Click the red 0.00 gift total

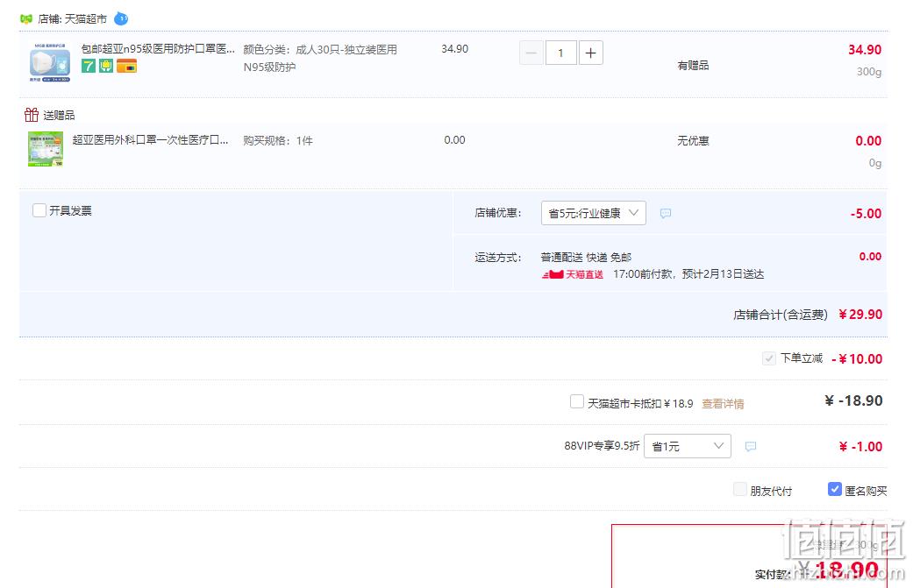[868, 141]
